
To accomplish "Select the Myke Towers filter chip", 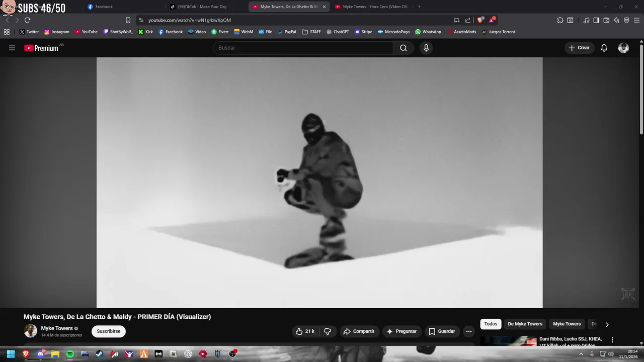I will pyautogui.click(x=567, y=324).
